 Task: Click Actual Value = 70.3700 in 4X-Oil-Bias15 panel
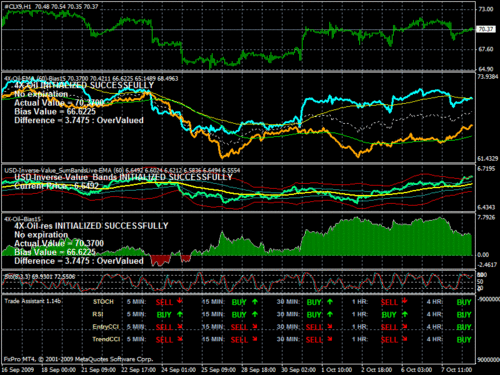click(x=59, y=243)
